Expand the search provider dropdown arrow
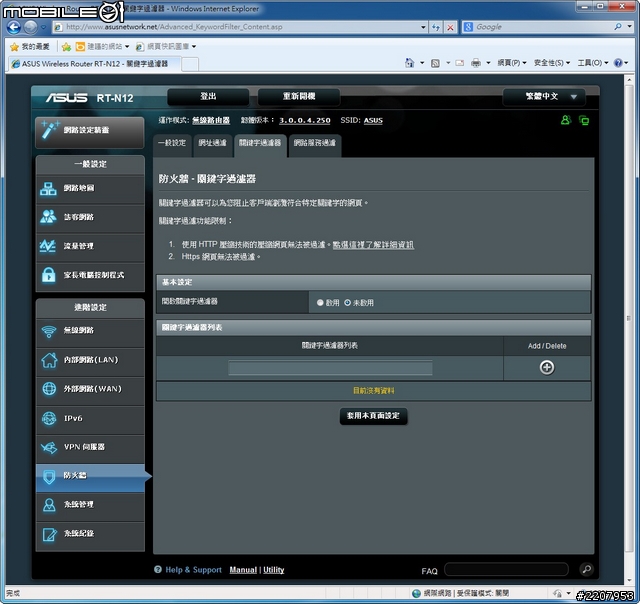The height and width of the screenshot is (604, 640). [630, 27]
